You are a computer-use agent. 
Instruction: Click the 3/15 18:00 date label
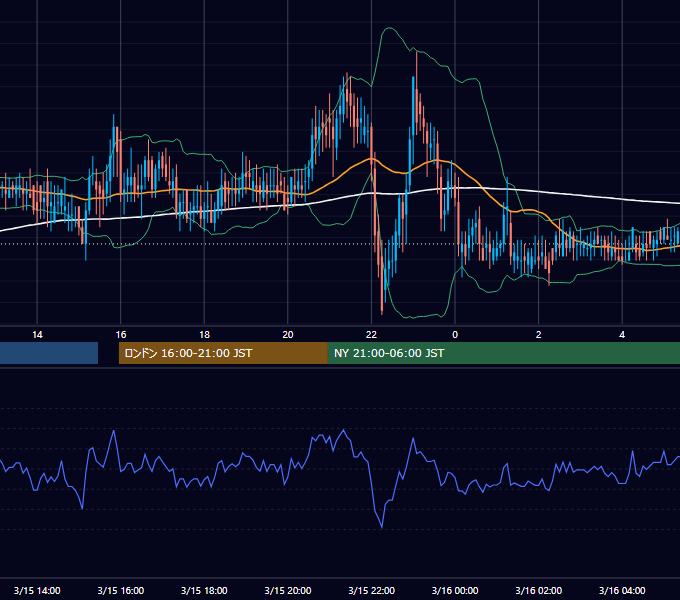click(204, 590)
